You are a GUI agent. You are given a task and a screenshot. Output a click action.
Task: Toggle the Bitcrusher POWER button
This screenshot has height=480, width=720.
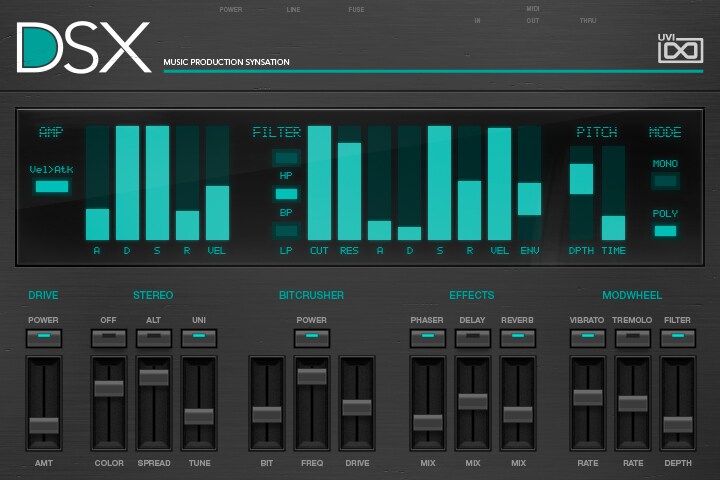(312, 339)
